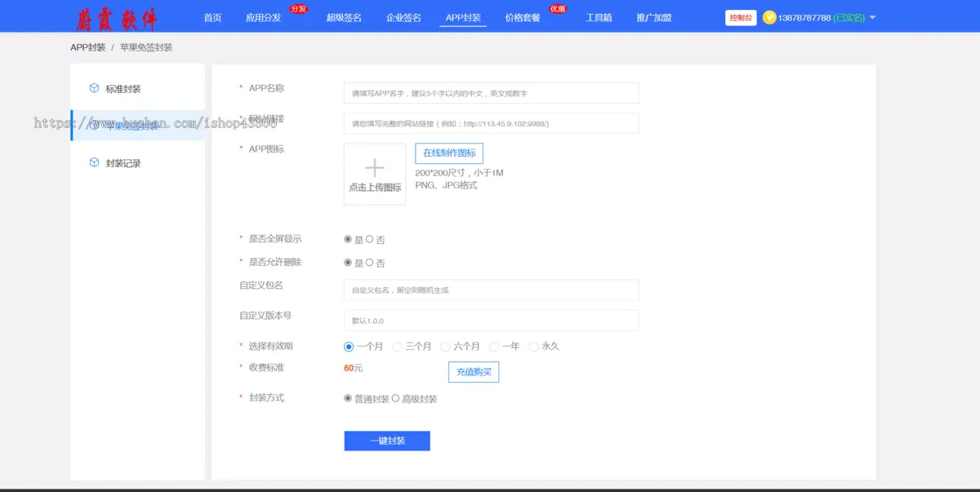Focus the 自定义版本号 input field

tap(492, 320)
